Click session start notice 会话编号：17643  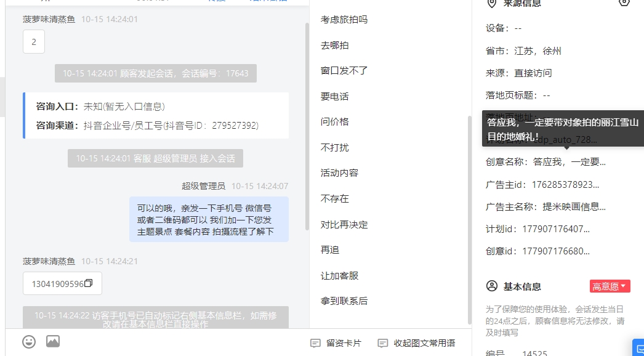156,73
